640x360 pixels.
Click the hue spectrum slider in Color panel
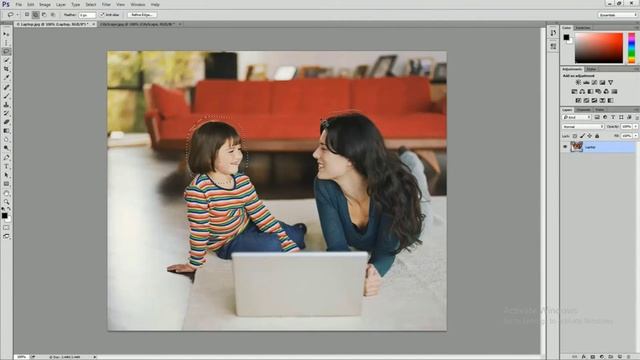pyautogui.click(x=631, y=48)
